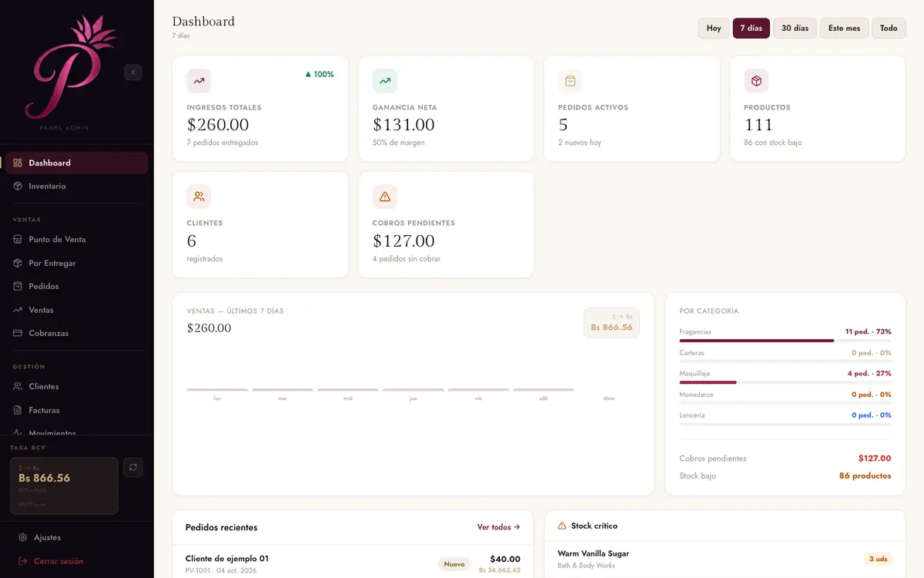Go to Cobranzas
The height and width of the screenshot is (578, 924).
point(77,333)
